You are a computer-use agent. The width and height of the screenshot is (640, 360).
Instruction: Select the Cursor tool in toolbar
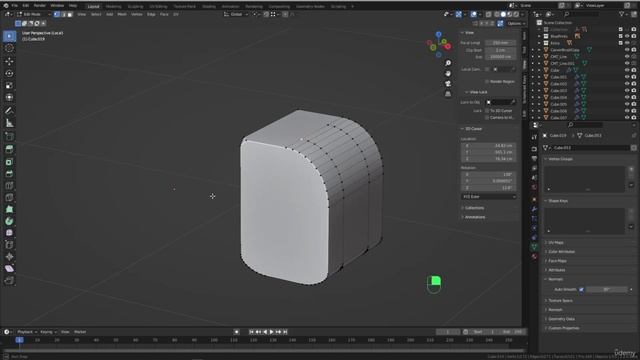coord(9,48)
